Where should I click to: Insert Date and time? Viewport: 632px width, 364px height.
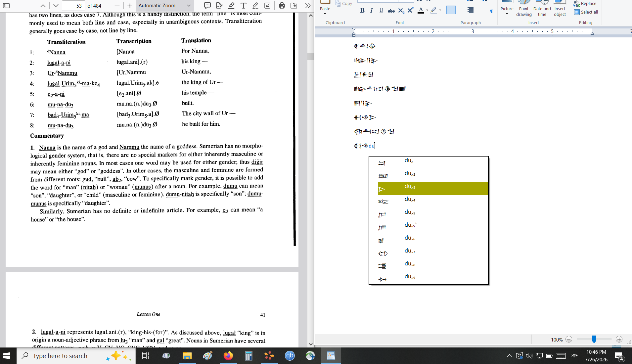coord(542,9)
